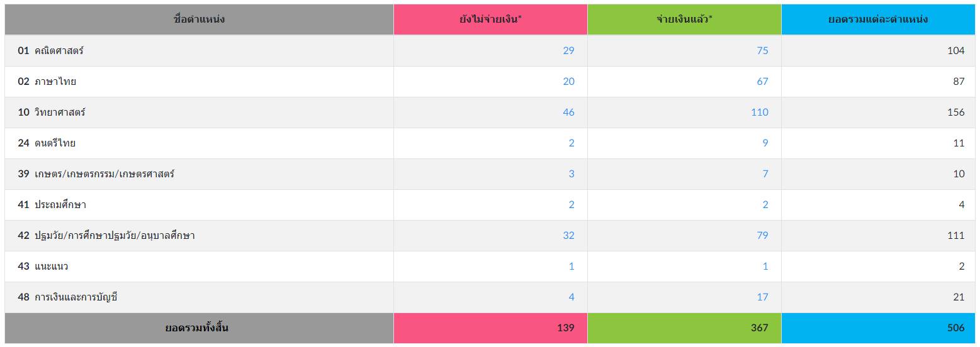Open paid count 79 for ปฐมวัย

click(762, 235)
